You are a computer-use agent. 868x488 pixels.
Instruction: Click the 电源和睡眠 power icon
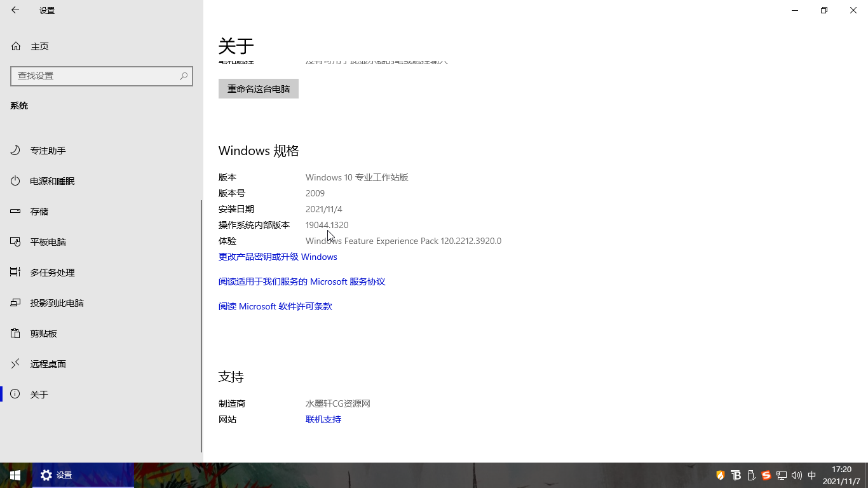(16, 181)
